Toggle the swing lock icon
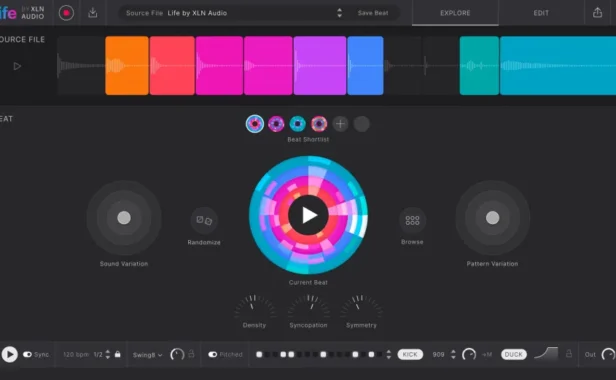 point(191,354)
